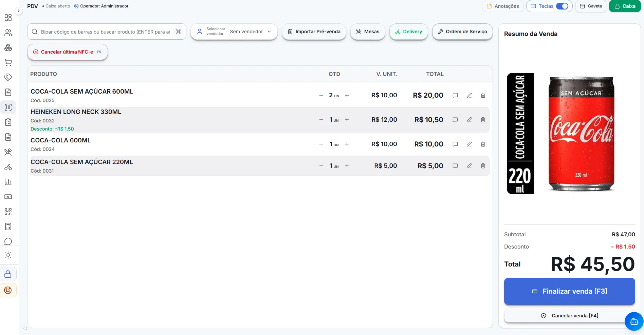Open the price tags sidebar icon
644x335 pixels.
pos(8,77)
